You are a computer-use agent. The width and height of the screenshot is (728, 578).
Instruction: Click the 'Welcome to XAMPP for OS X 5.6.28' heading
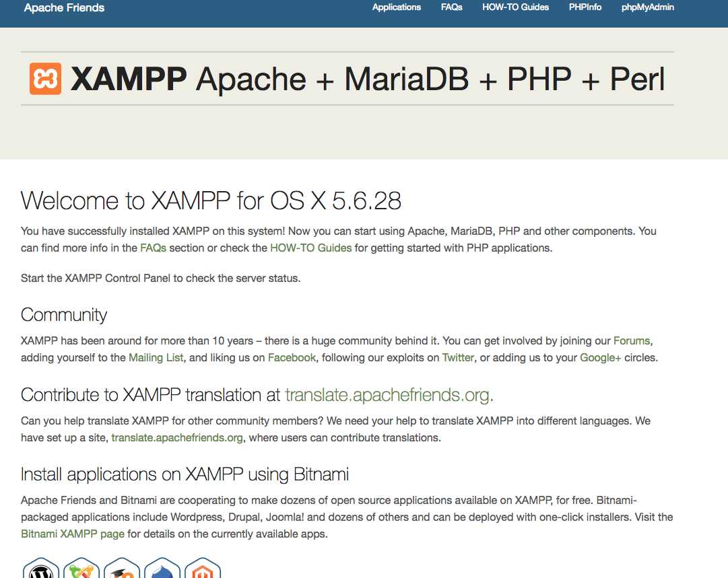click(211, 201)
